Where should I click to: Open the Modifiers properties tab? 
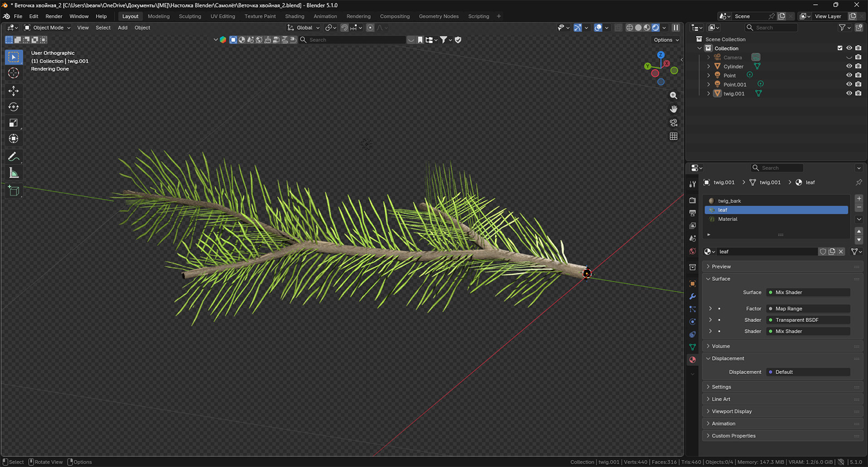[x=693, y=296]
